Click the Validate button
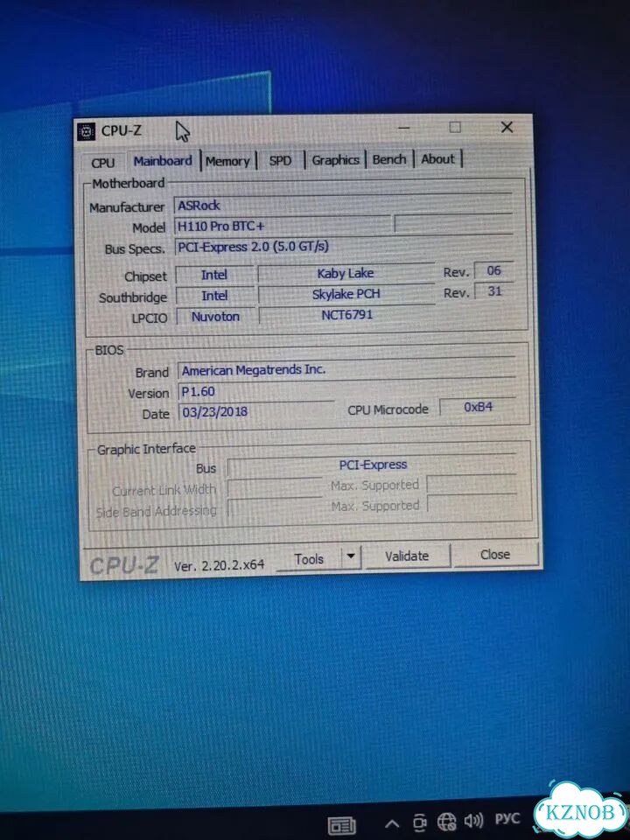Screen dimensions: 630x840 tap(407, 556)
